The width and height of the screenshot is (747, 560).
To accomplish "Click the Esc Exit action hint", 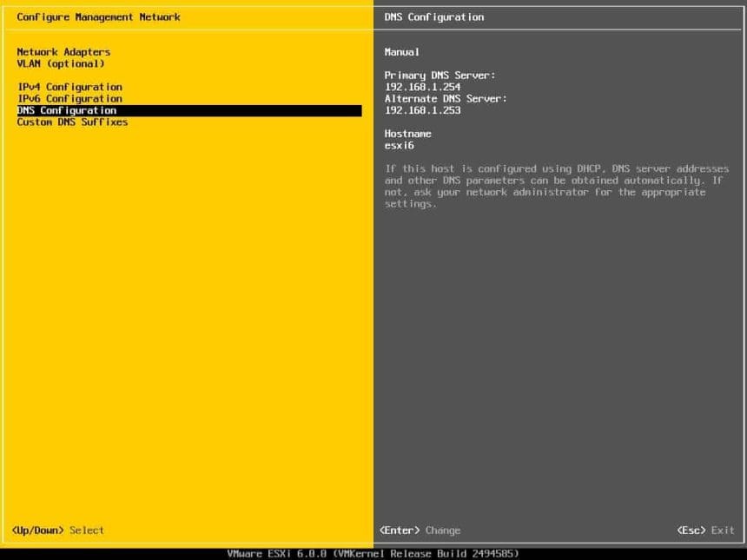I will point(705,530).
